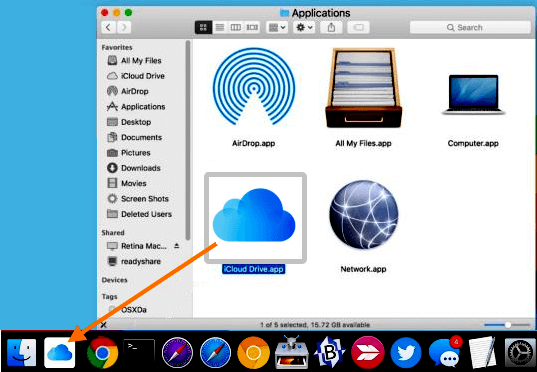Screen dimensions: 537x372
Task: Open Deleted Users in sidebar
Action: [x=146, y=214]
